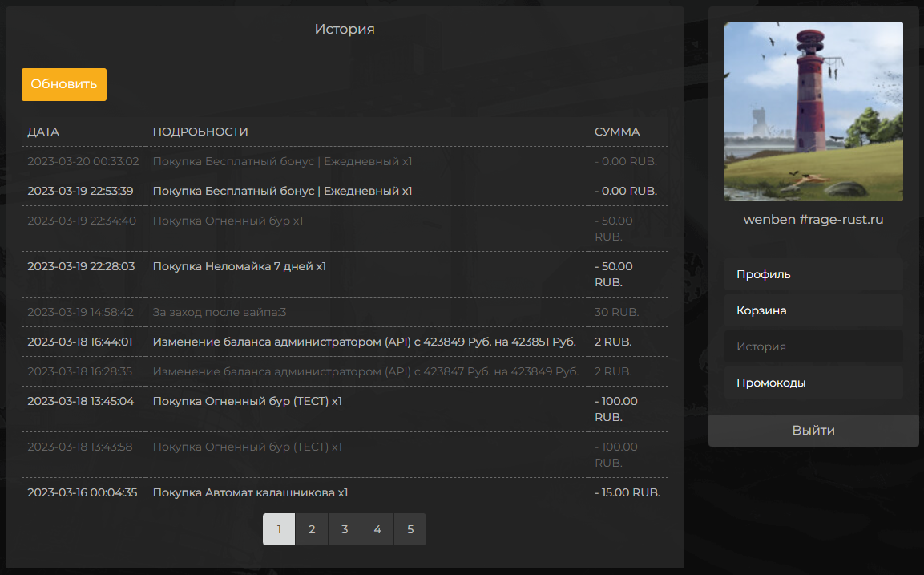The width and height of the screenshot is (924, 575).
Task: Click the lighthouse profile avatar image
Action: point(813,111)
